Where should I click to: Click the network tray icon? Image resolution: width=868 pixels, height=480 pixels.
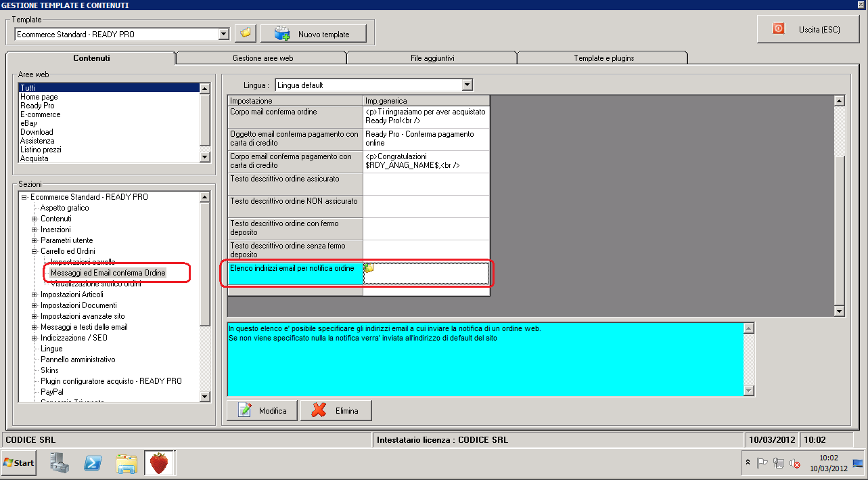[779, 463]
